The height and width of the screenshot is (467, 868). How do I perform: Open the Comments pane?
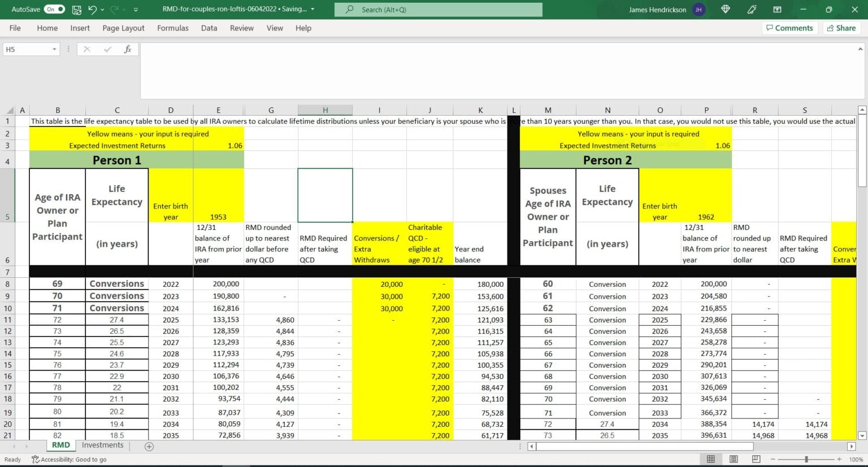[x=789, y=28]
